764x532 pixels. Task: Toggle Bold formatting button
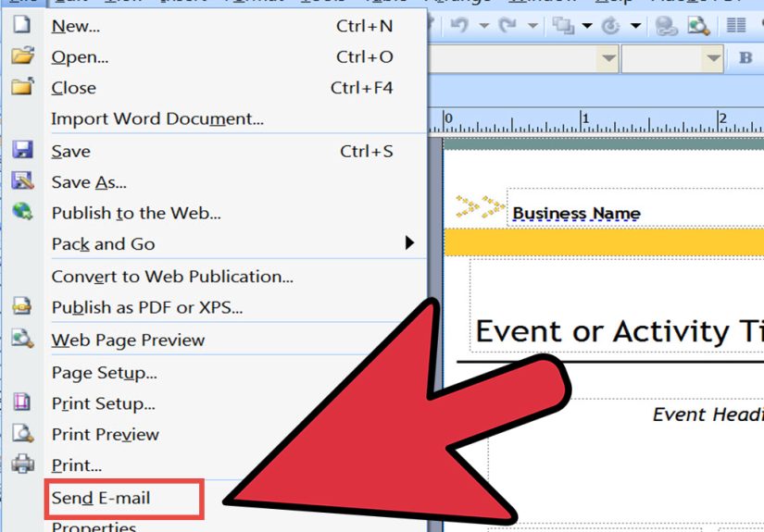click(x=745, y=58)
